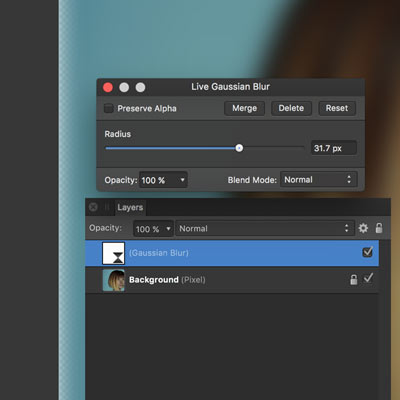Image resolution: width=400 pixels, height=400 pixels.
Task: Close the Layers panel with the x icon
Action: [x=93, y=207]
